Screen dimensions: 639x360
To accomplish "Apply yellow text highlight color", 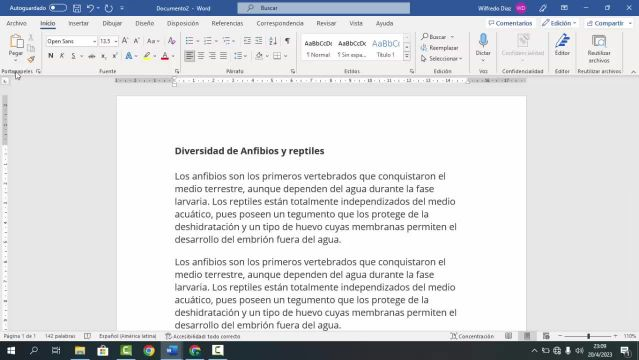I will 147,56.
